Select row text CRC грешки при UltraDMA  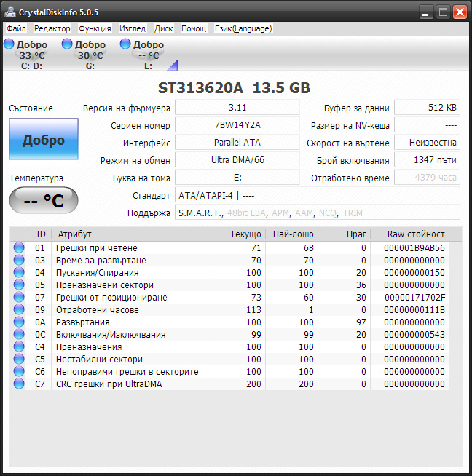[x=109, y=384]
